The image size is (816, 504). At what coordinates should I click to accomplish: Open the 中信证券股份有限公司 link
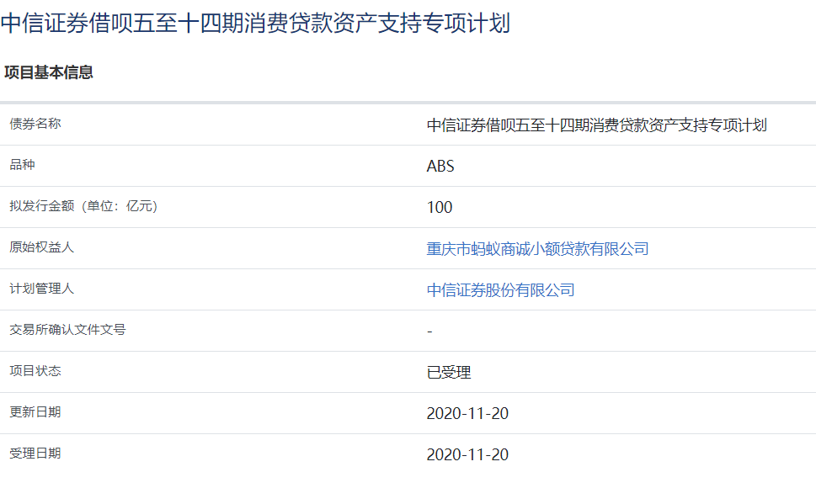[500, 290]
